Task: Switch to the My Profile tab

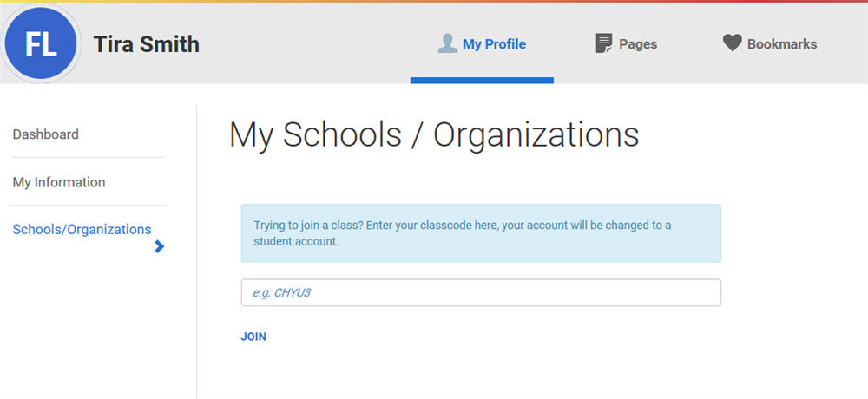Action: (x=482, y=43)
